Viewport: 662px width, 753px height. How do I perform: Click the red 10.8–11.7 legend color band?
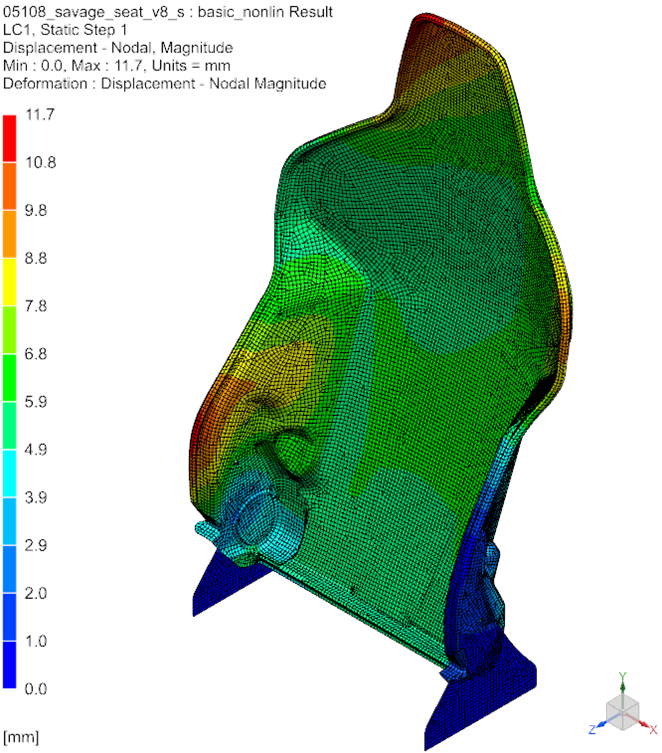pos(10,138)
